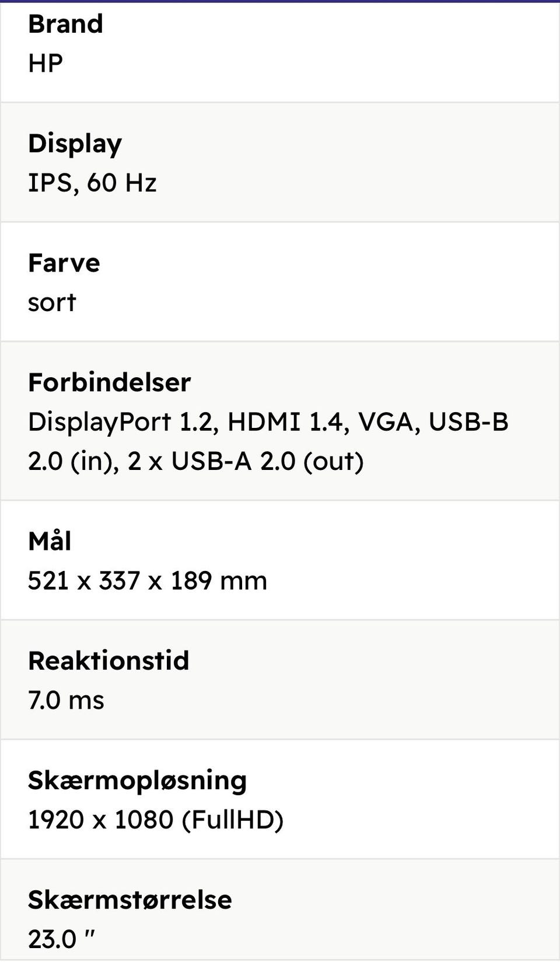Tap the DisplayPort 1.2 text

[123, 421]
